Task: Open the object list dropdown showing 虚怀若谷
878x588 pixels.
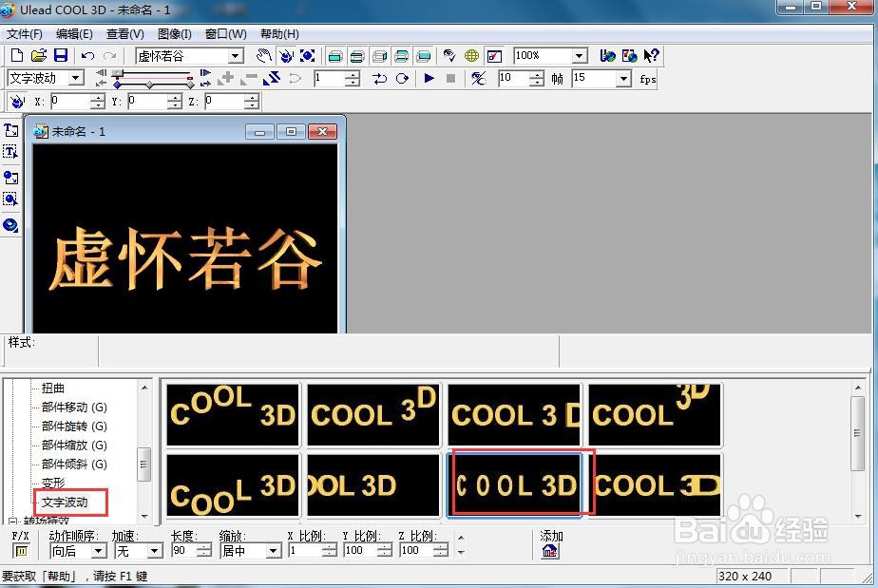Action: pyautogui.click(x=237, y=55)
